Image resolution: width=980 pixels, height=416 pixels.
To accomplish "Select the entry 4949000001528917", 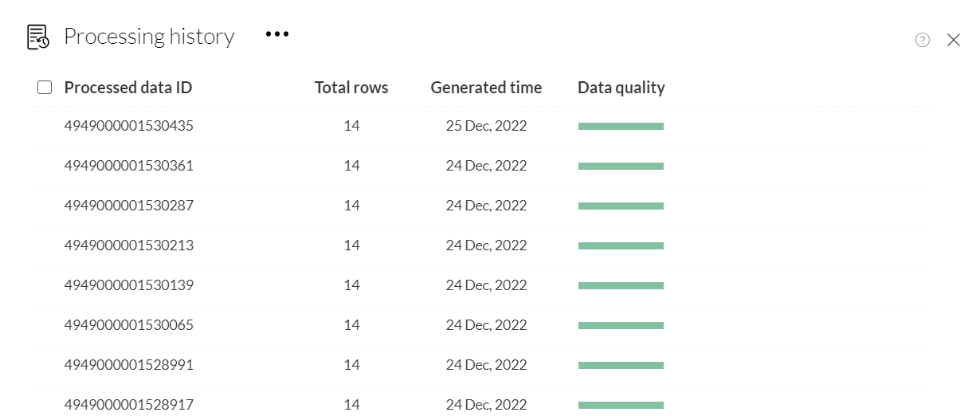I will [129, 405].
